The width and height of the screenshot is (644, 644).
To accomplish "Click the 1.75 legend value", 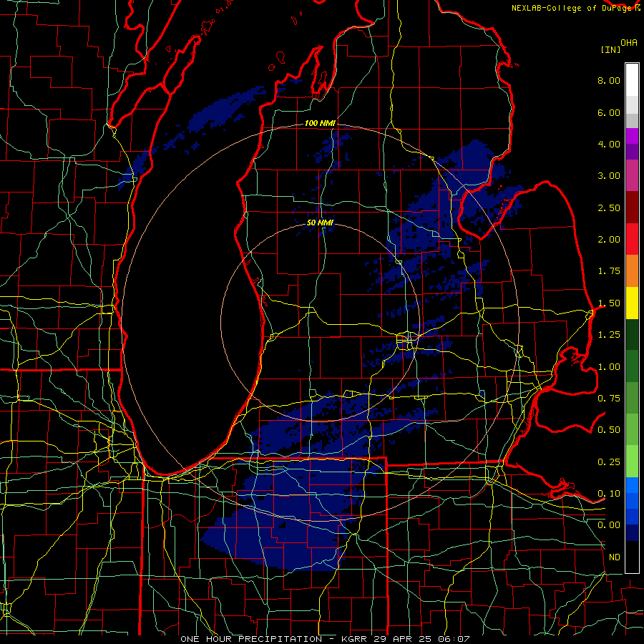I will point(609,271).
